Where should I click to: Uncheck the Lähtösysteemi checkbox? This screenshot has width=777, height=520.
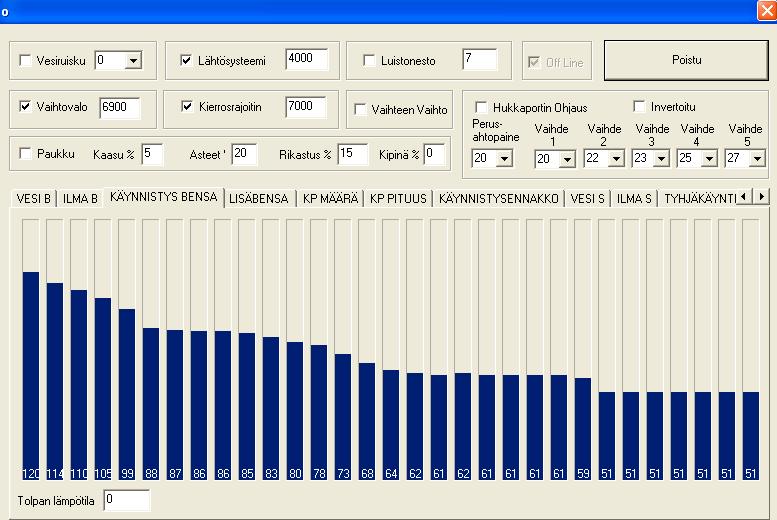pyautogui.click(x=186, y=60)
